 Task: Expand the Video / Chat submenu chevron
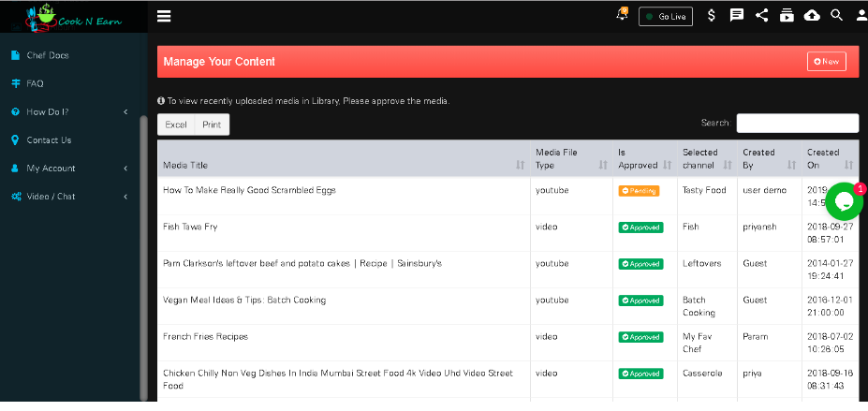pos(125,197)
